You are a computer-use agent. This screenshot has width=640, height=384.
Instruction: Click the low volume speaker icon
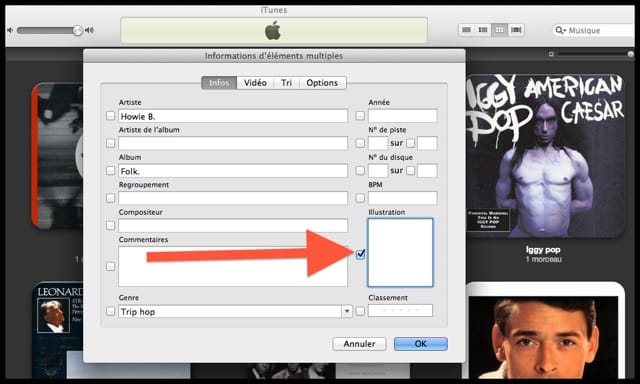click(10, 30)
